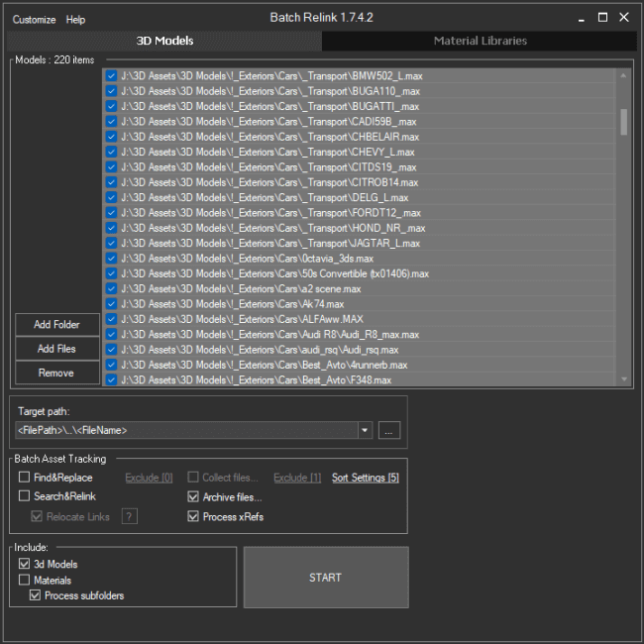Click the Remove button
The height and width of the screenshot is (644, 644).
[x=57, y=373]
